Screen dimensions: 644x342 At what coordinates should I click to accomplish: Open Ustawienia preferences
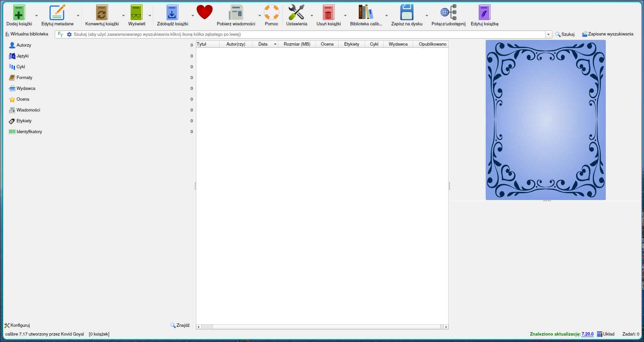[296, 13]
